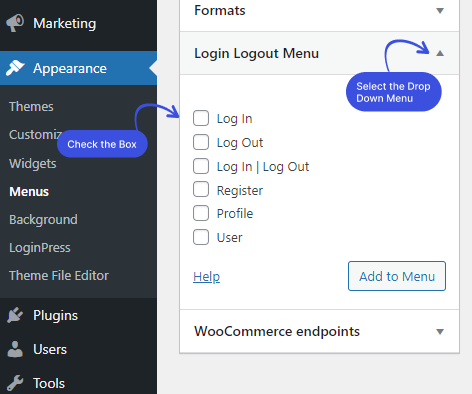Click the Users person icon
472x394 pixels.
click(15, 349)
